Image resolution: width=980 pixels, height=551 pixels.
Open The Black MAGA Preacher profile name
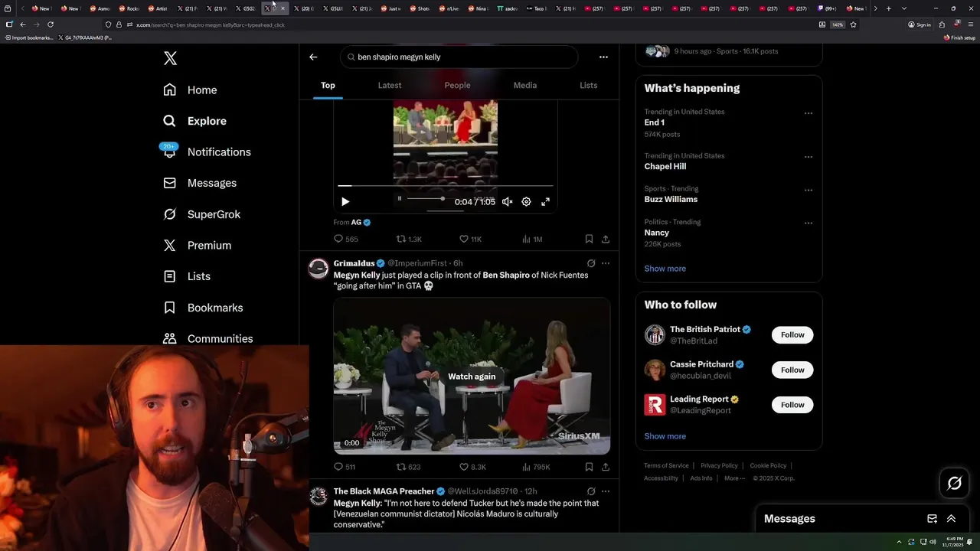pos(384,491)
